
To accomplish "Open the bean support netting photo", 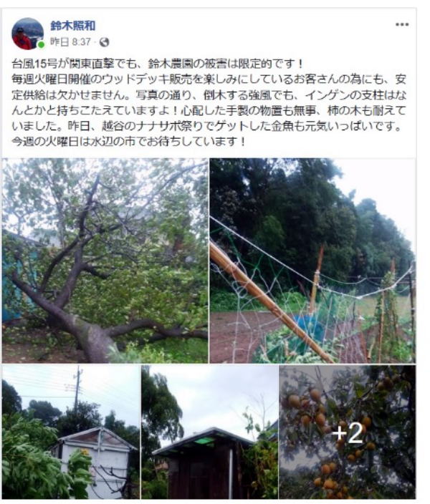I will 312,261.
